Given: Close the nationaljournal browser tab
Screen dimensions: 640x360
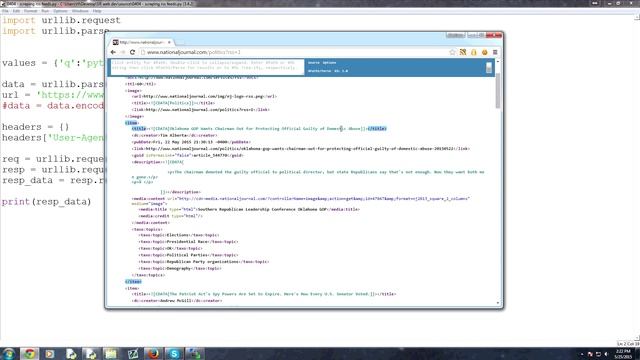Looking at the screenshot, I should 169,42.
